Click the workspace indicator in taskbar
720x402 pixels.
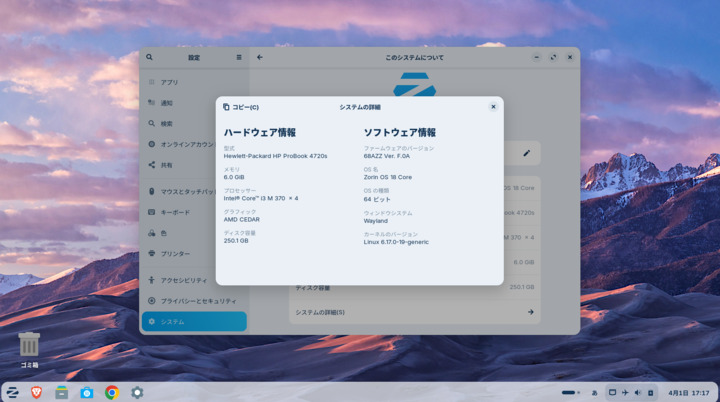571,393
